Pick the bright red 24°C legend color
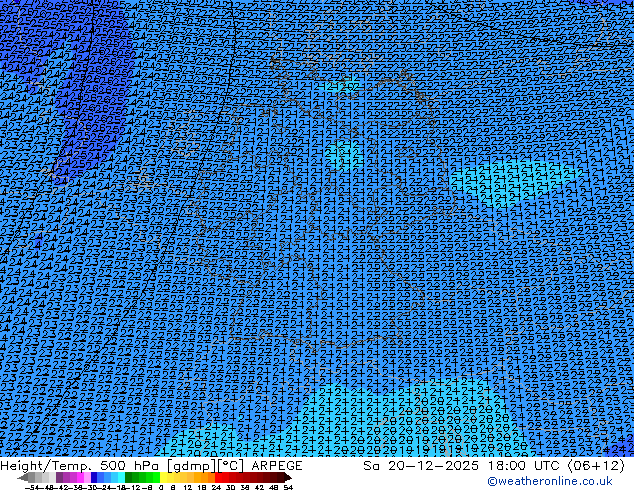The width and height of the screenshot is (634, 490). pos(218,477)
